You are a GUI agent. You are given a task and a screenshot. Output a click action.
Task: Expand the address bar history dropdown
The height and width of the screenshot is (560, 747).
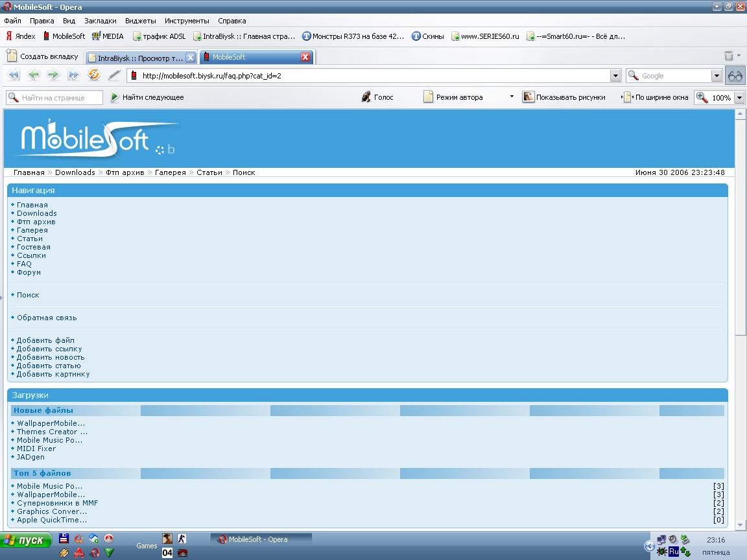pos(615,76)
